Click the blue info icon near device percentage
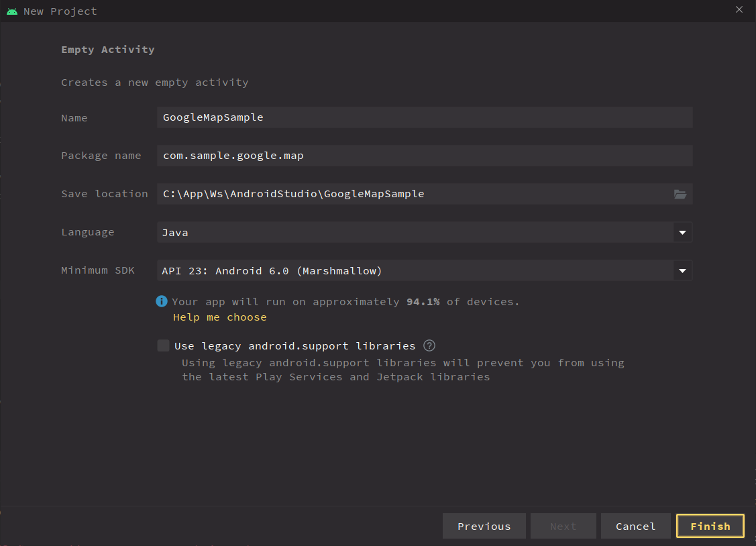 tap(162, 301)
